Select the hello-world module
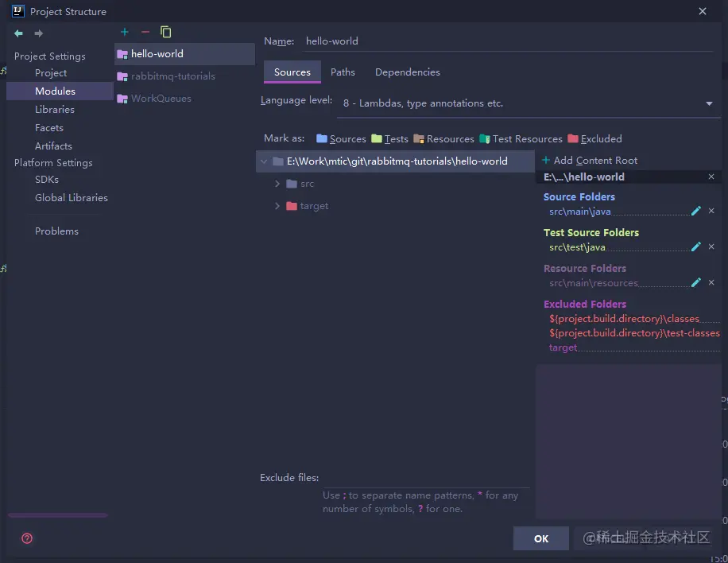Image resolution: width=728 pixels, height=563 pixels. (184, 54)
